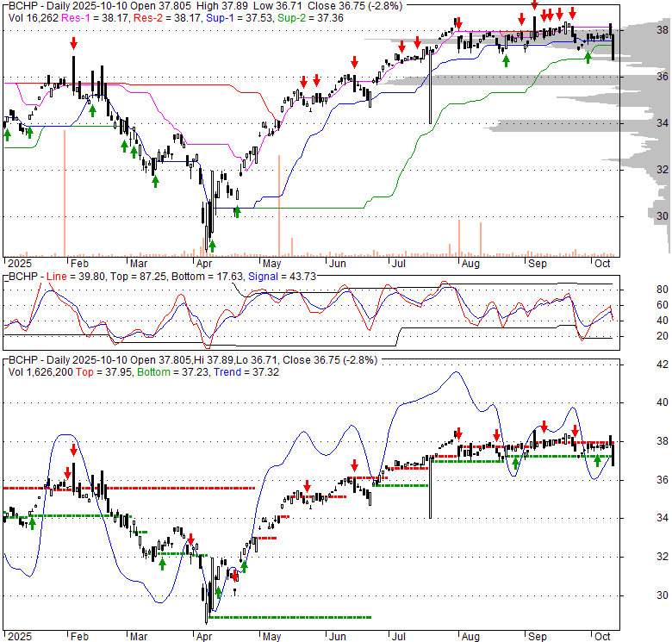672x642 pixels.
Task: Select the Apr label on the top chart's time axis
Action: (x=203, y=265)
